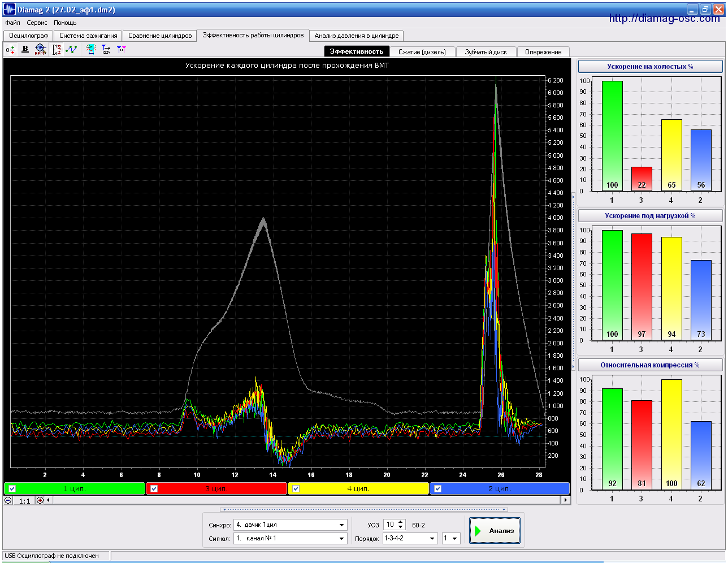Viewport: 728px width, 563px height.
Task: Click the blue load bar showing 73
Action: click(x=701, y=300)
